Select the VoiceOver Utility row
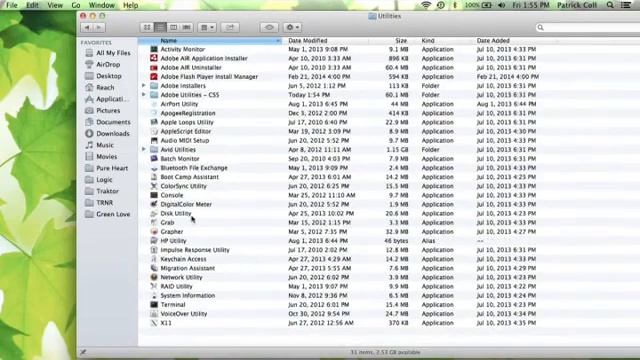640x360 pixels. (389, 314)
